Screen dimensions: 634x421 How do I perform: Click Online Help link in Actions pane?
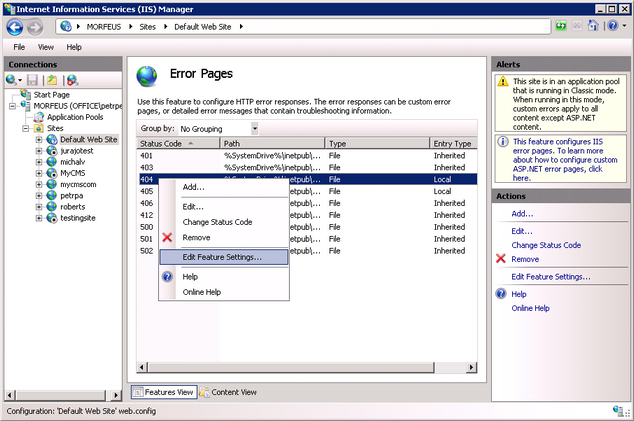pyautogui.click(x=530, y=308)
